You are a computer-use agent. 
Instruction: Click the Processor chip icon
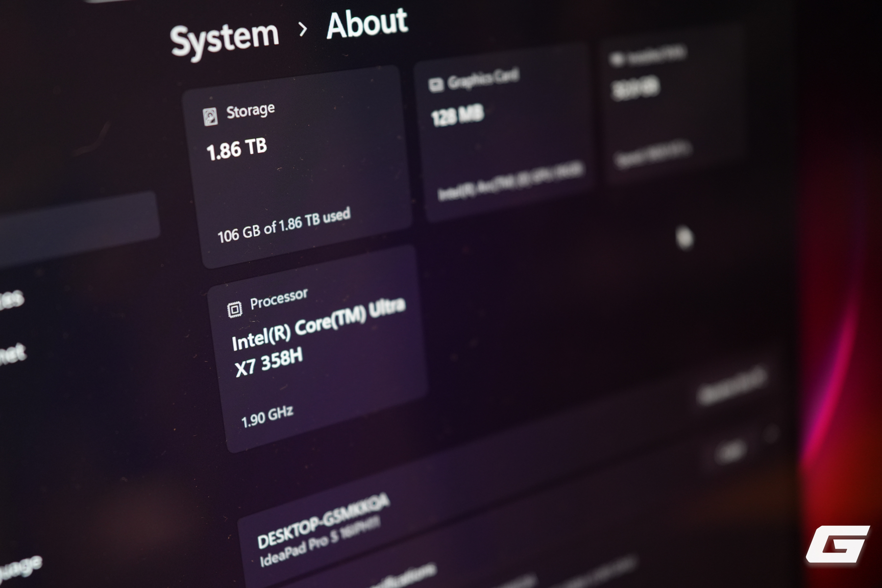point(235,309)
